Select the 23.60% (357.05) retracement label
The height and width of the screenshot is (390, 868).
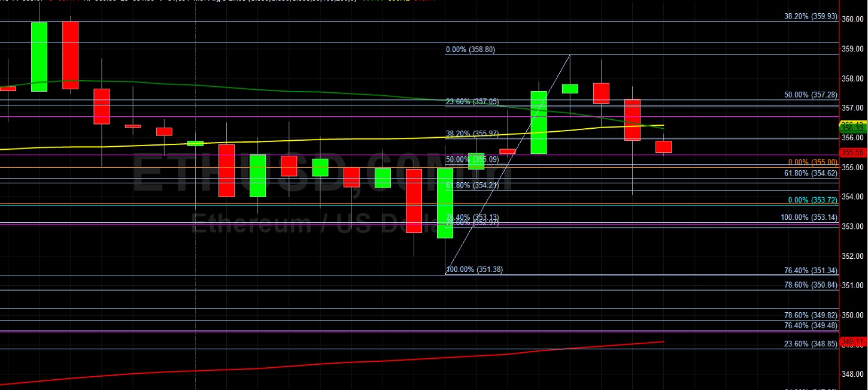click(472, 102)
